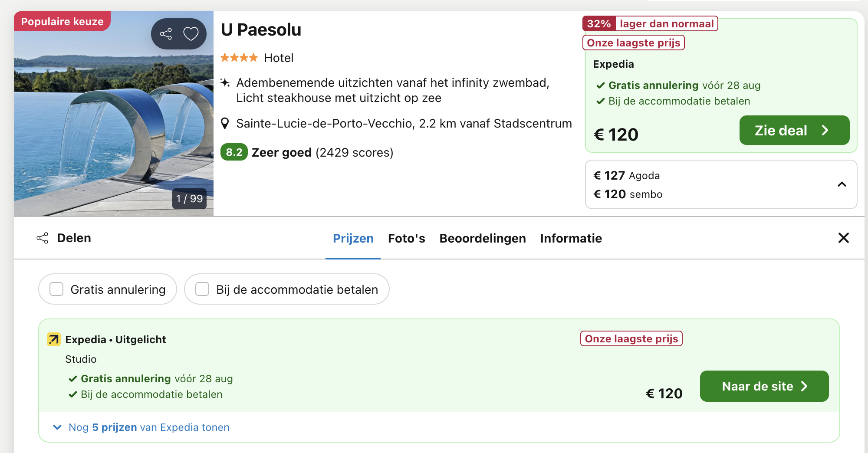This screenshot has height=453, width=868.
Task: Tick the Bij de accommodatie betalen checkbox
Action: (202, 289)
